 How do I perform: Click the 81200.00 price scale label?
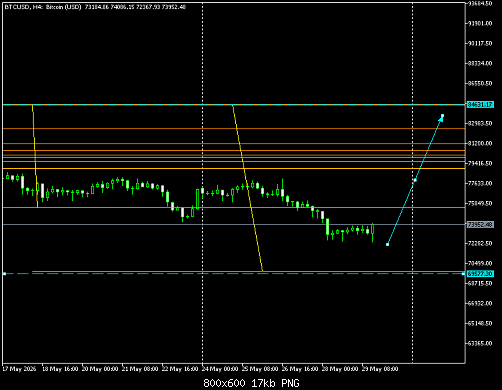click(x=480, y=143)
